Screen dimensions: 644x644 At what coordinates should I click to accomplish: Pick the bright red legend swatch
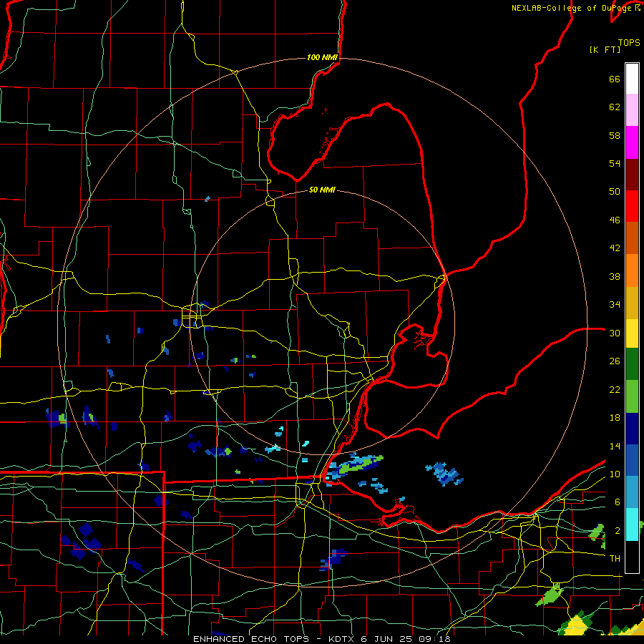(x=632, y=206)
